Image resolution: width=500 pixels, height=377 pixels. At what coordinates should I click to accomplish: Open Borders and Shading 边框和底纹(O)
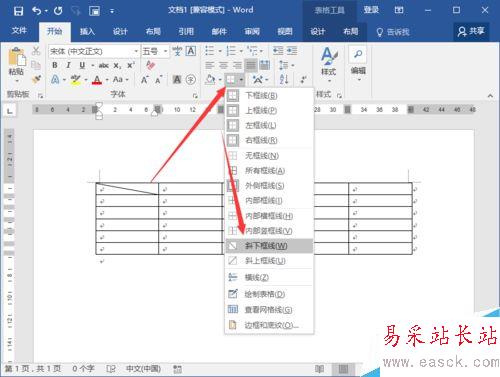(269, 325)
